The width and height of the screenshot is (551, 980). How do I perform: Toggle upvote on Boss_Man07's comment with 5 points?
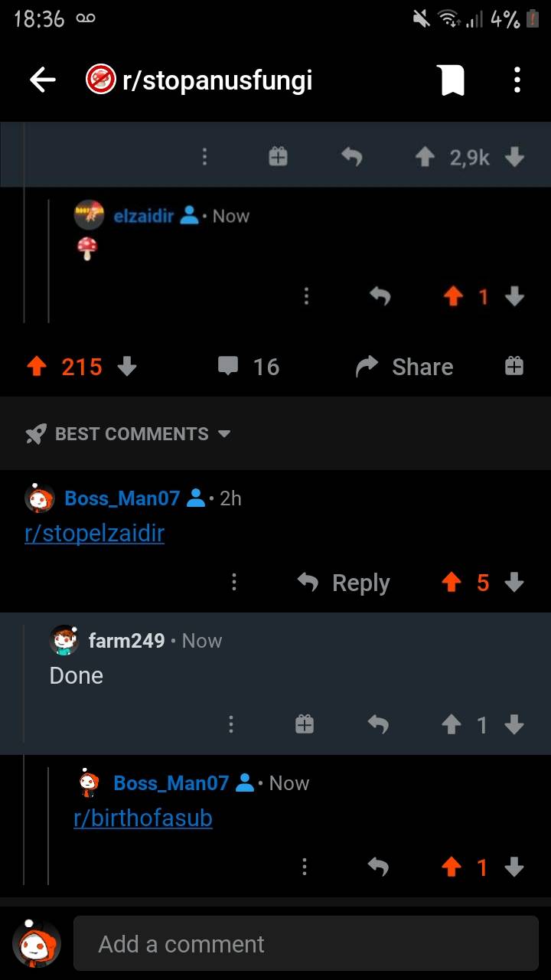(452, 583)
